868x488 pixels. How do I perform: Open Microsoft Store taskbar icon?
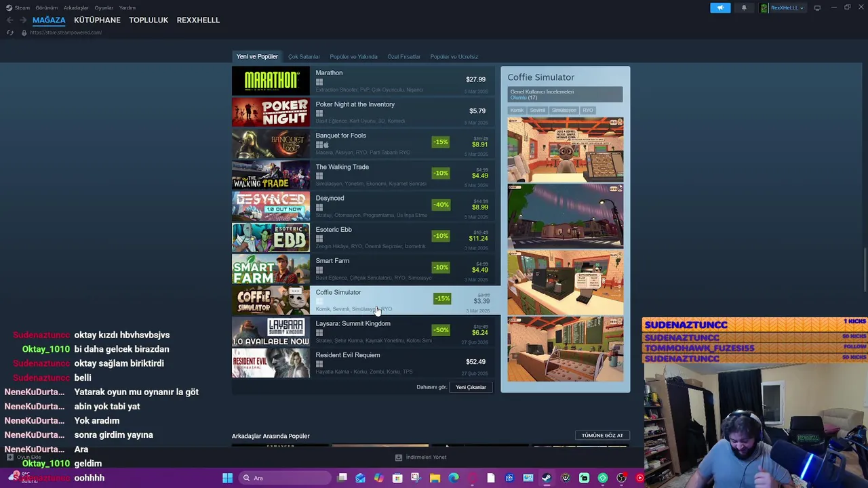(397, 478)
